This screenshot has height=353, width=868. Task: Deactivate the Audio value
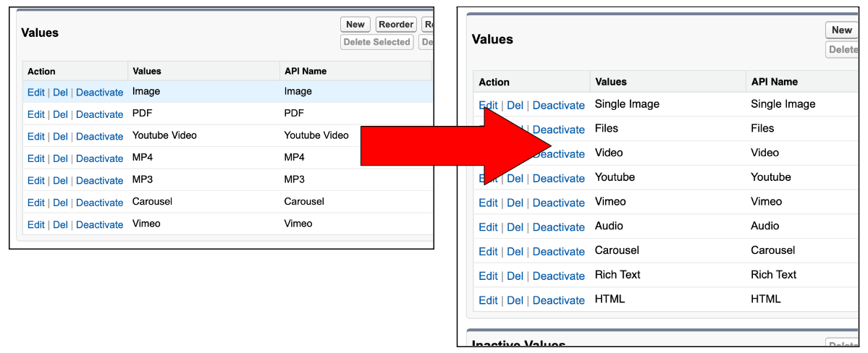(559, 227)
